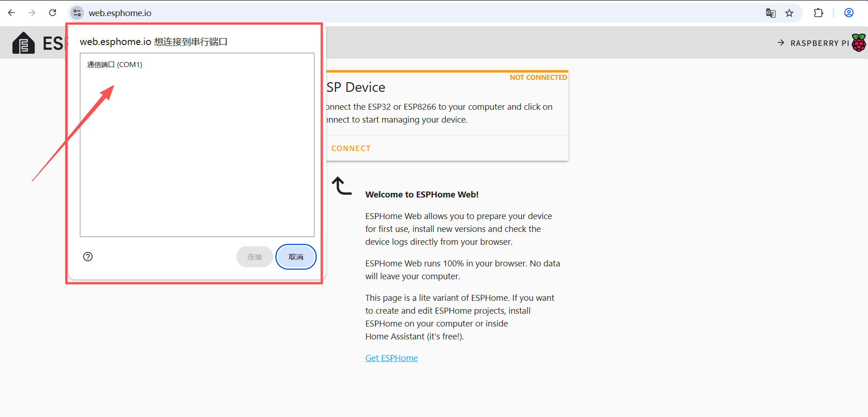Follow the RASPBERRY PI header link
This screenshot has width=868, height=417.
click(x=813, y=43)
